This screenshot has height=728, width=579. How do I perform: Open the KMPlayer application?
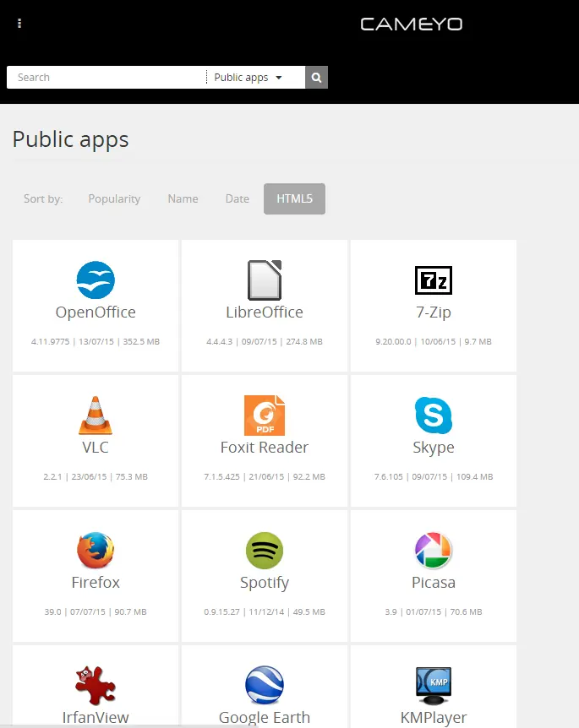click(434, 686)
